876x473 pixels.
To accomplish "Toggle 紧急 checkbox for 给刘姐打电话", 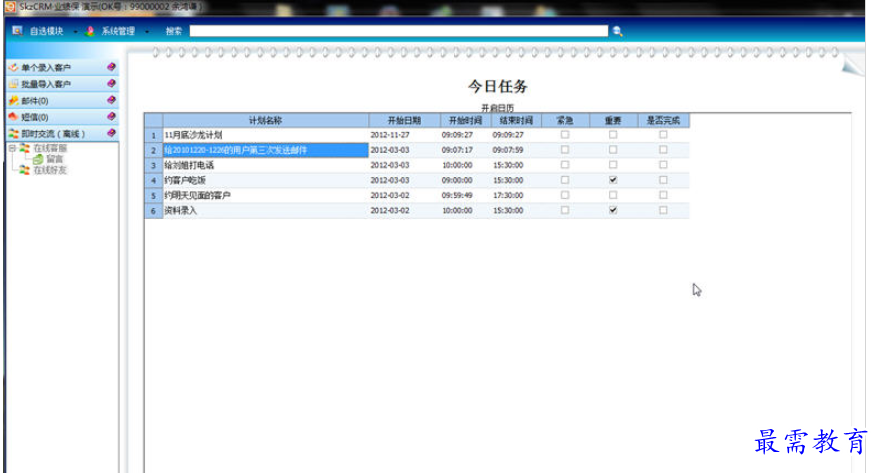I will point(565,165).
